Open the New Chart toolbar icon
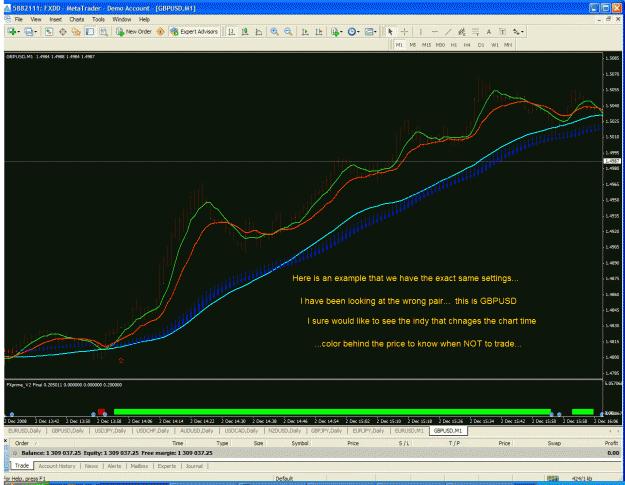Viewport: 625px width, 485px height. pos(13,31)
